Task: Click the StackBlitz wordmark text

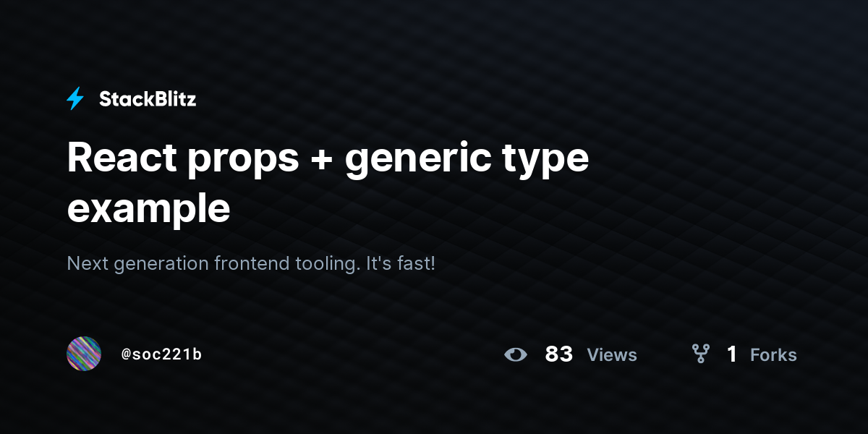Action: pos(148,99)
